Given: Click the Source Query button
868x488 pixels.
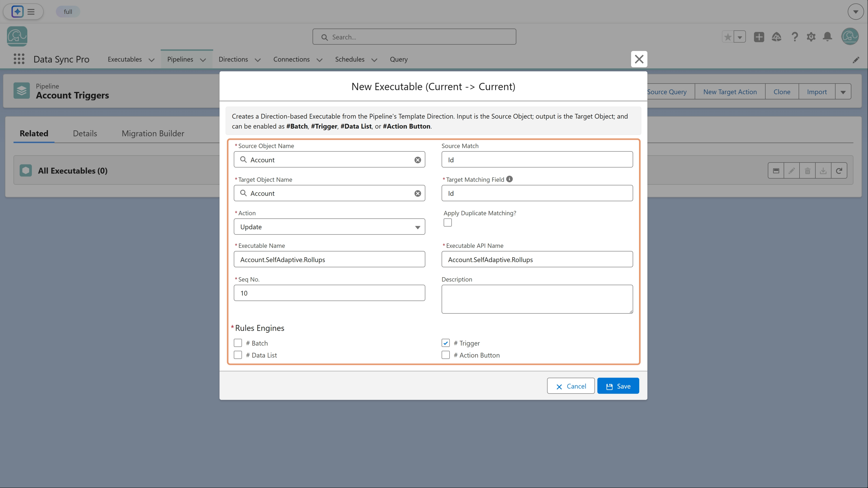Looking at the screenshot, I should tap(670, 91).
